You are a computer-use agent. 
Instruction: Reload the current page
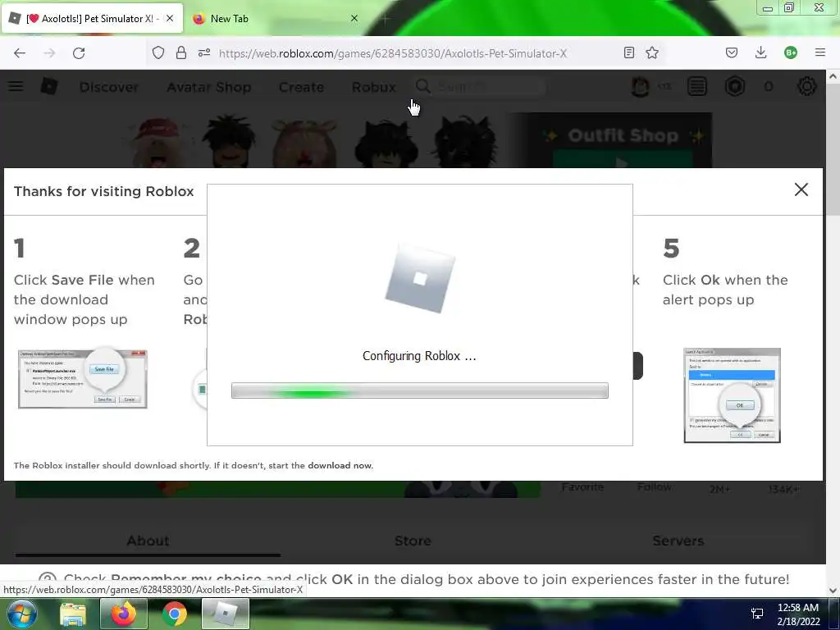[x=79, y=53]
